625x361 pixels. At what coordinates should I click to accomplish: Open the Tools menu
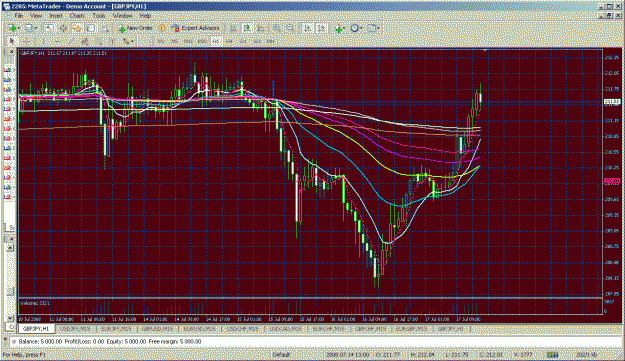[x=99, y=16]
